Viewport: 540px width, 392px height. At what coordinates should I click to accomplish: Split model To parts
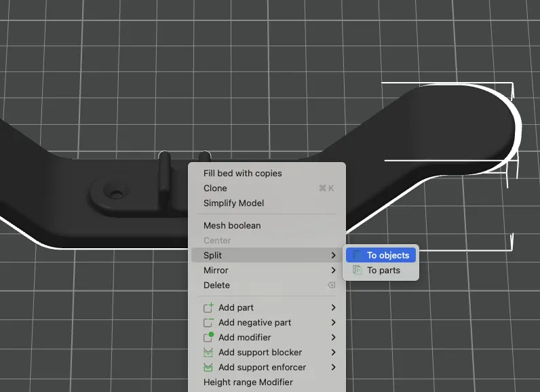381,270
